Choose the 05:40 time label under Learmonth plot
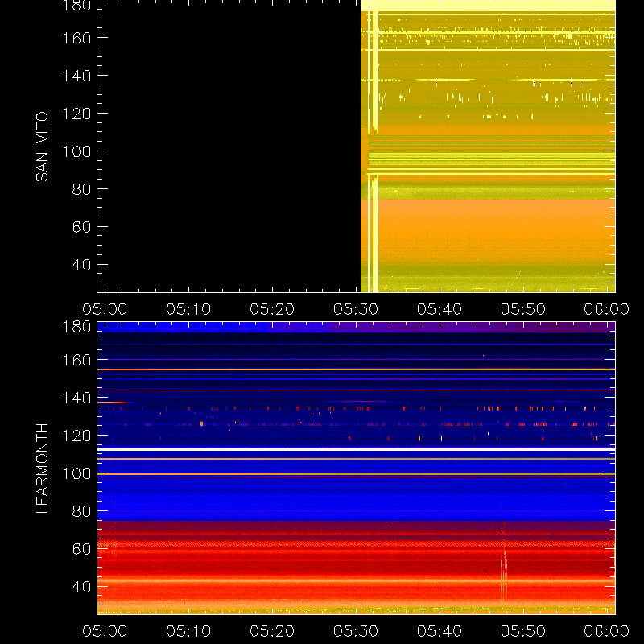This screenshot has width=644, height=644. click(x=440, y=631)
